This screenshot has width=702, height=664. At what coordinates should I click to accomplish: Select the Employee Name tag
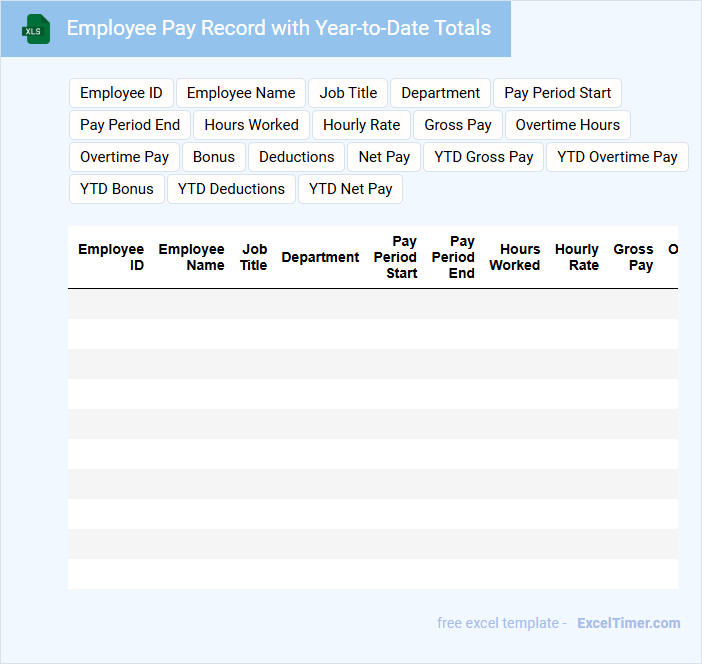pyautogui.click(x=241, y=93)
